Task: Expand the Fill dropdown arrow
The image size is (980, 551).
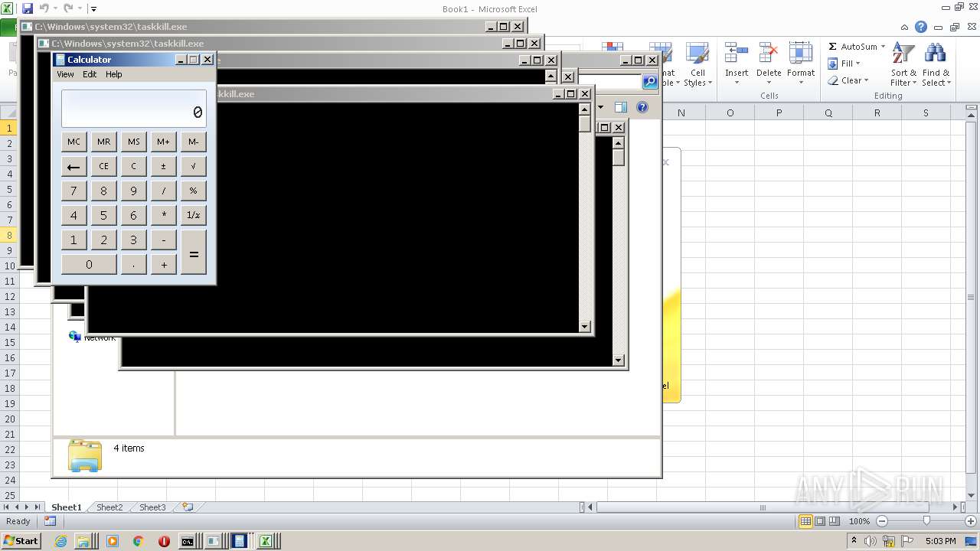Action: click(857, 64)
